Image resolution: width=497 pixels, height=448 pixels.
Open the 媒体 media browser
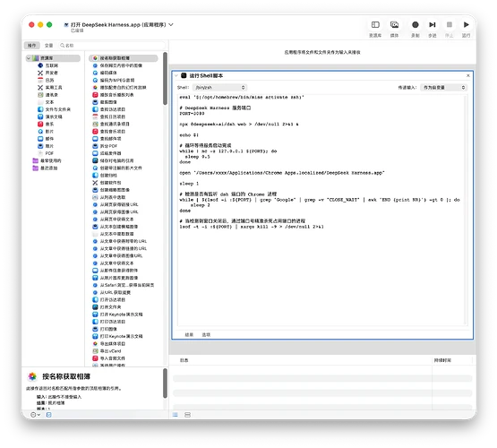394,25
